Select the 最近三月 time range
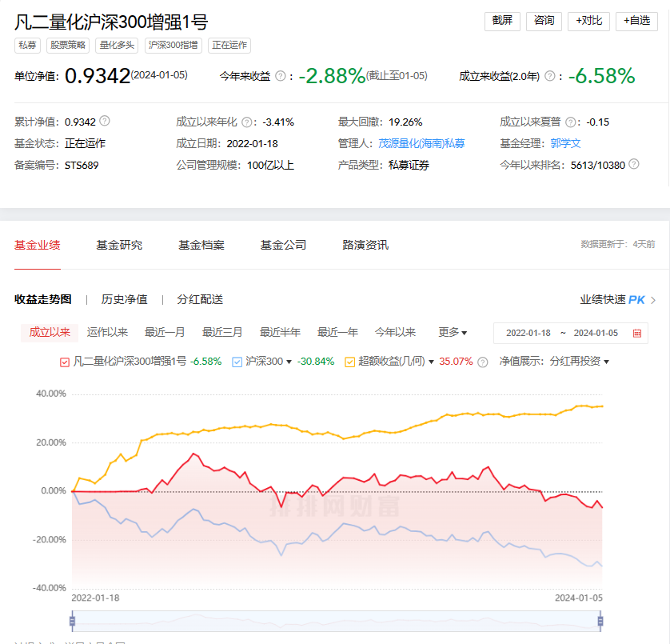 (x=222, y=332)
